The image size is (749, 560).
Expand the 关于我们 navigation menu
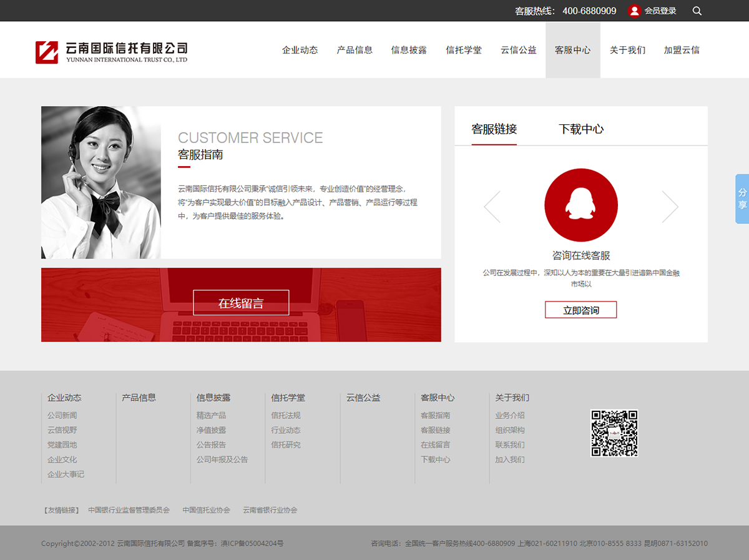point(627,50)
